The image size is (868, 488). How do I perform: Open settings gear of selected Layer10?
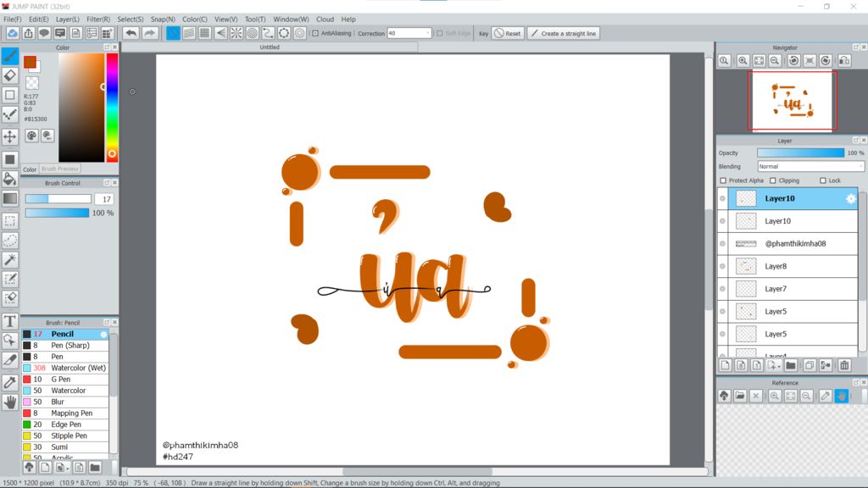(851, 198)
